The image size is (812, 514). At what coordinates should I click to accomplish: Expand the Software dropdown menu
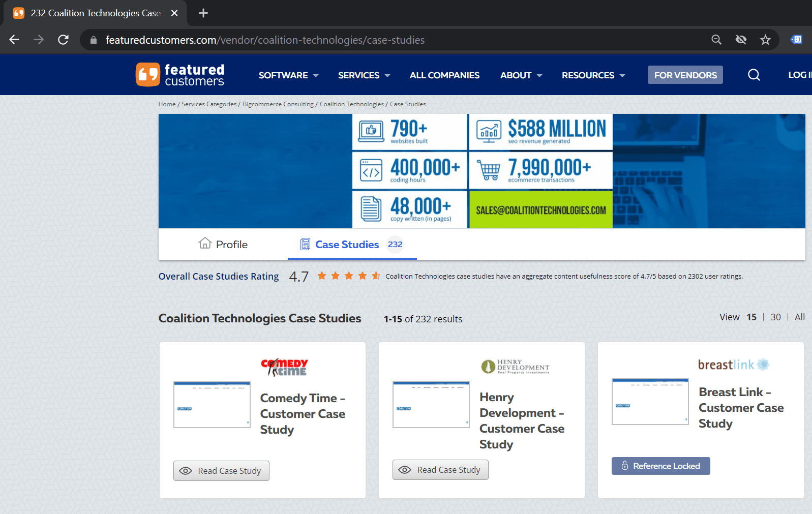[288, 75]
